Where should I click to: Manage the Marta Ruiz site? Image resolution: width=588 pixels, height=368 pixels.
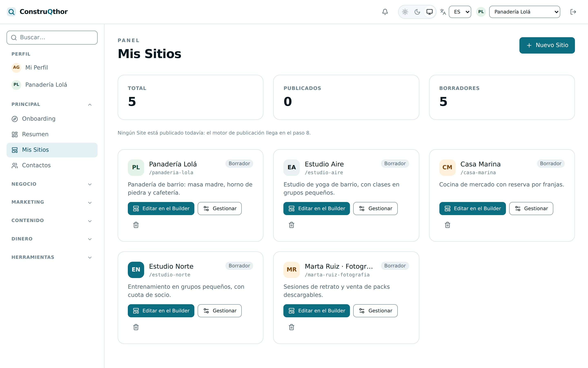coord(375,311)
